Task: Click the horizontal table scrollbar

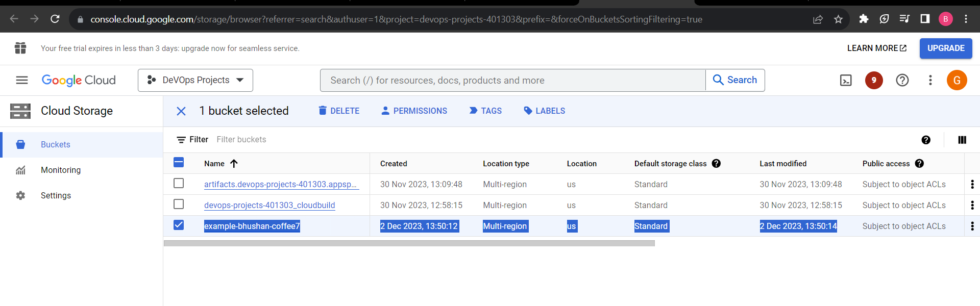Action: click(x=409, y=243)
